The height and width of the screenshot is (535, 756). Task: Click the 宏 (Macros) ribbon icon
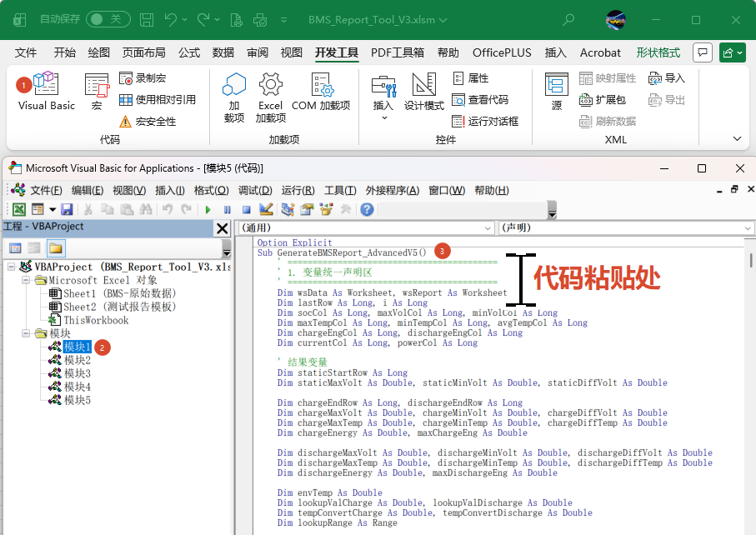pyautogui.click(x=97, y=92)
